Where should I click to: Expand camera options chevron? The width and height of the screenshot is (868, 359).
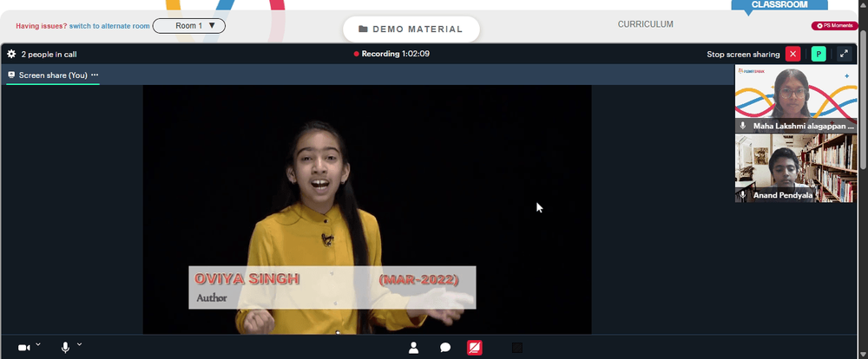(38, 344)
